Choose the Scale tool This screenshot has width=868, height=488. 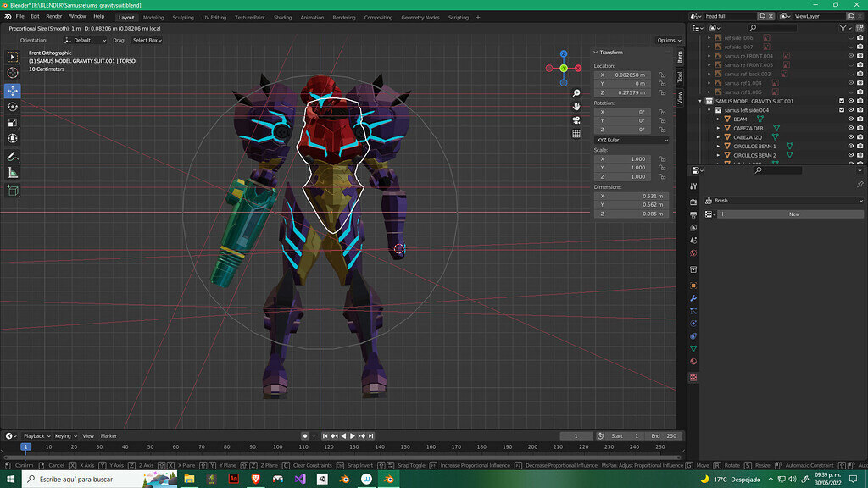click(13, 122)
